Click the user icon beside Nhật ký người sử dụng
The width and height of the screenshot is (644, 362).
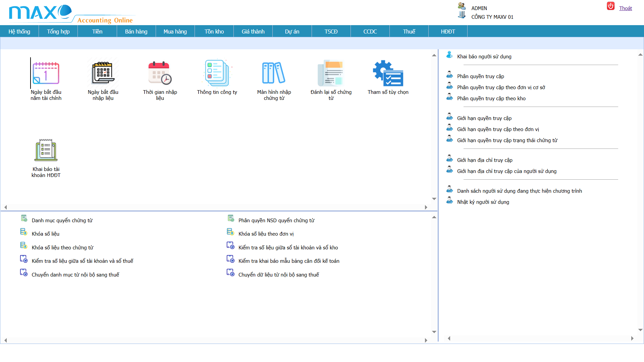coord(449,200)
